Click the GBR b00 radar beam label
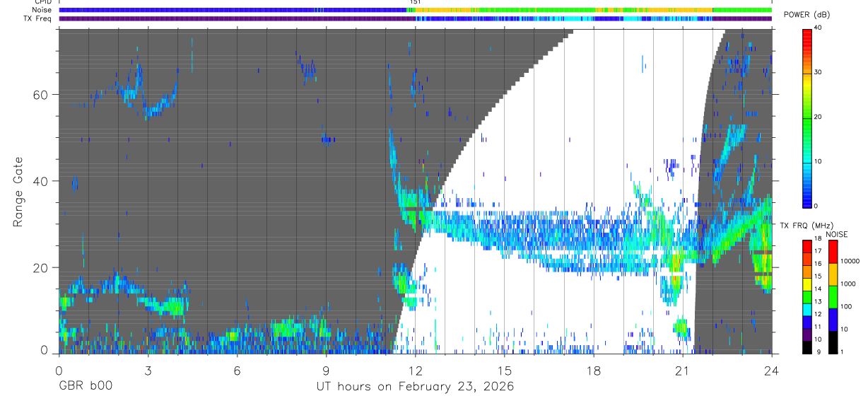Screen dimensions: 868x401 [85, 386]
